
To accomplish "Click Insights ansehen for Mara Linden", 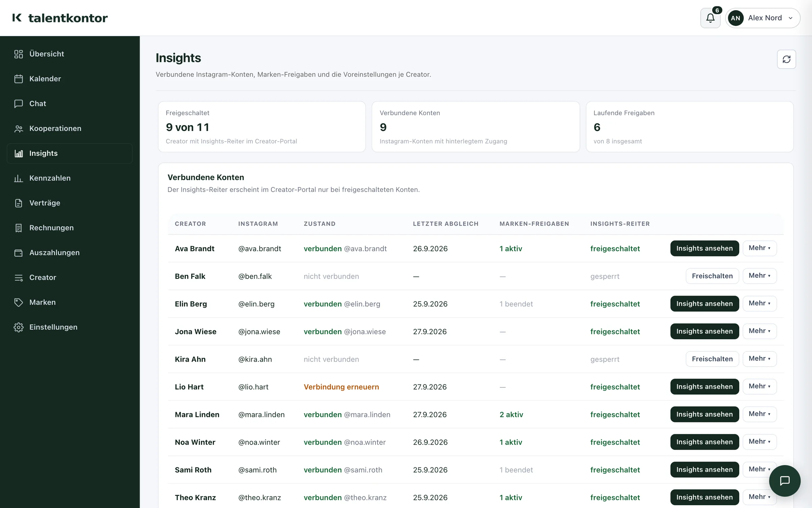I will [704, 414].
